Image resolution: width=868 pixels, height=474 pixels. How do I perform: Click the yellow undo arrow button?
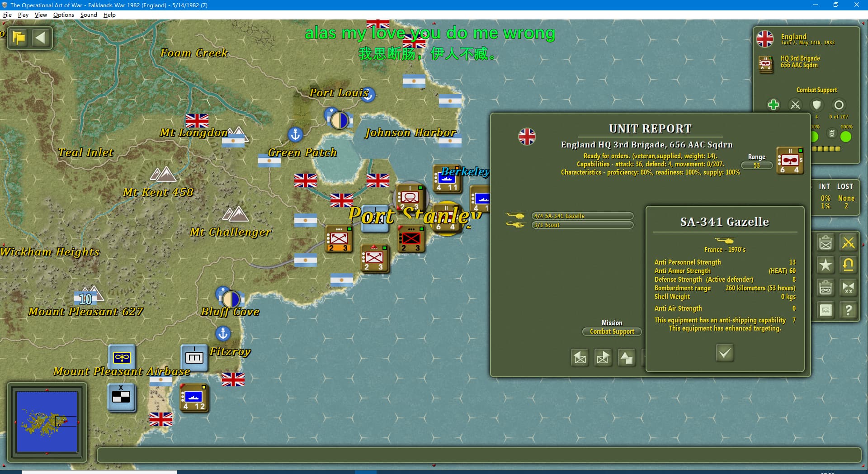pos(849,265)
